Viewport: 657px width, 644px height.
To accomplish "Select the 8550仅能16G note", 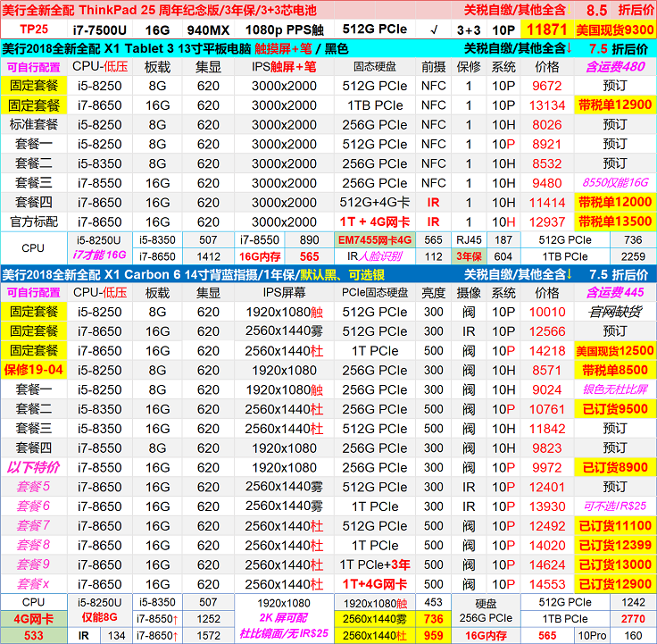I will (615, 183).
